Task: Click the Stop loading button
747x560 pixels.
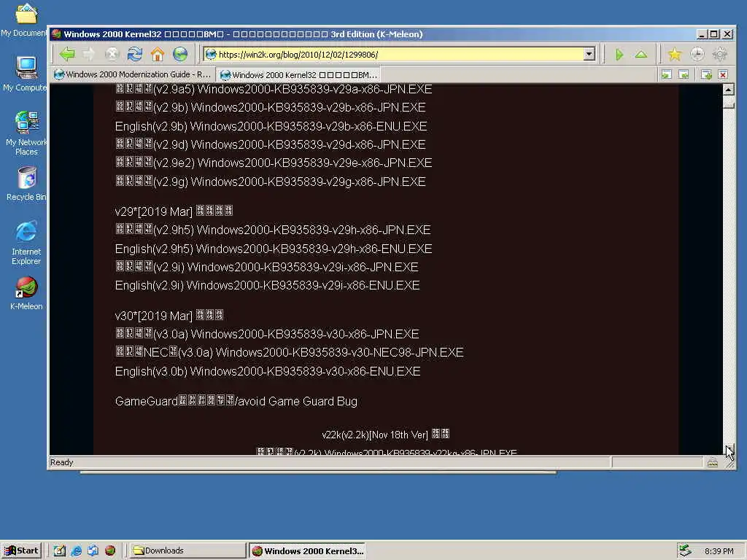Action: [112, 54]
